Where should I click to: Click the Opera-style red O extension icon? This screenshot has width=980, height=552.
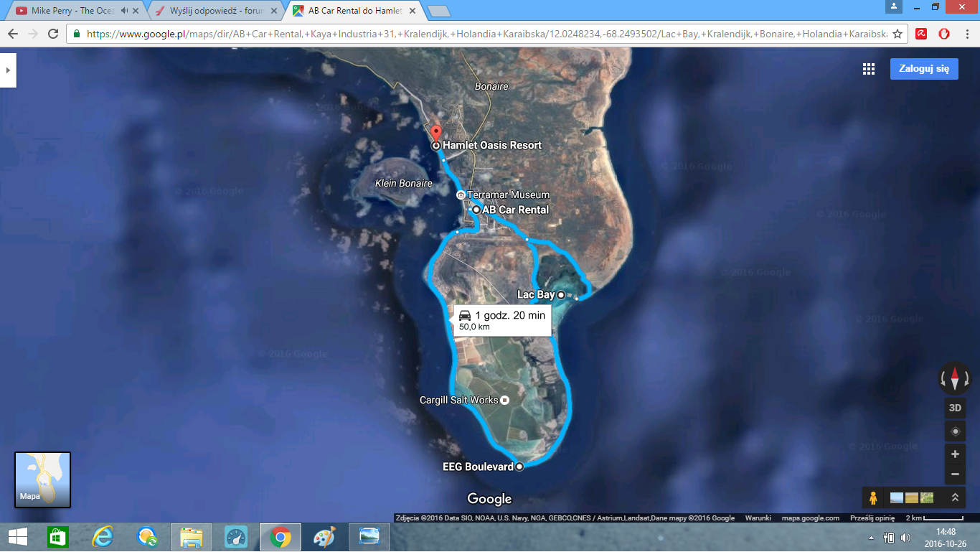click(x=944, y=34)
